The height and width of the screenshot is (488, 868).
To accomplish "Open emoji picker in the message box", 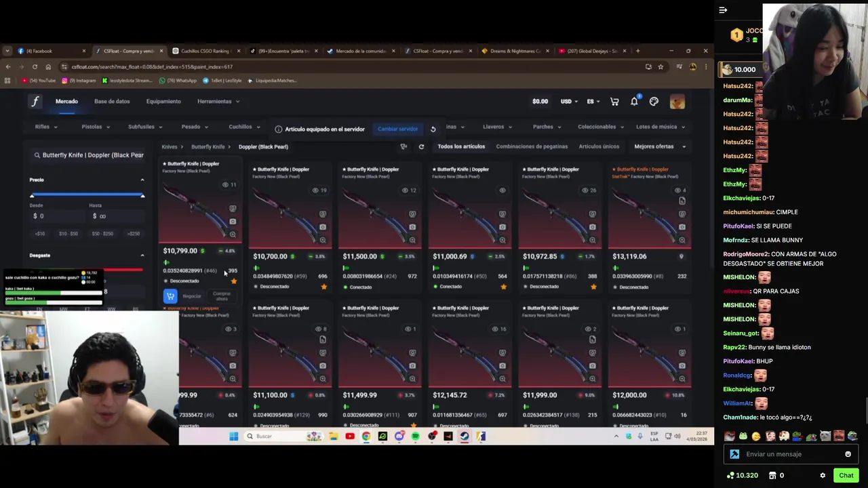I will [848, 454].
